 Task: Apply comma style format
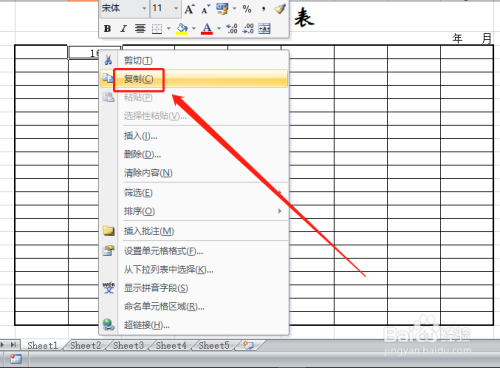pos(264,9)
